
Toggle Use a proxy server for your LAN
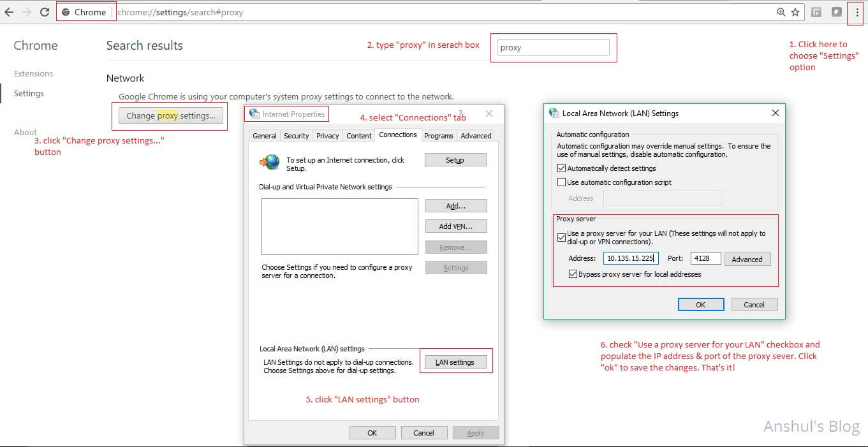coord(562,237)
